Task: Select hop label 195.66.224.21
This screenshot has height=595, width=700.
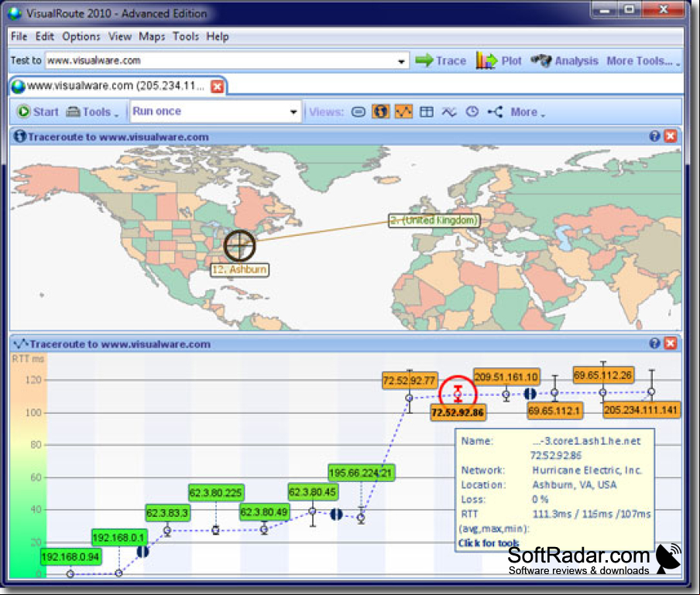Action: 361,473
